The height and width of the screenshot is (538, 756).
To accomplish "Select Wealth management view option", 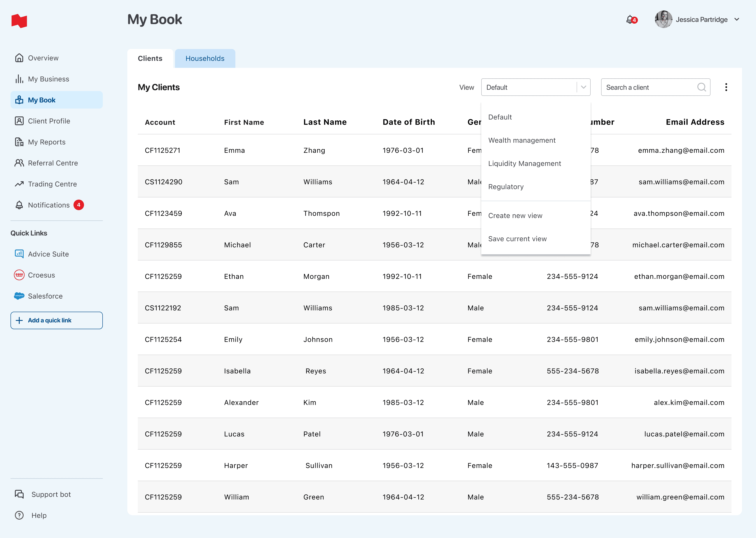I will pos(522,140).
